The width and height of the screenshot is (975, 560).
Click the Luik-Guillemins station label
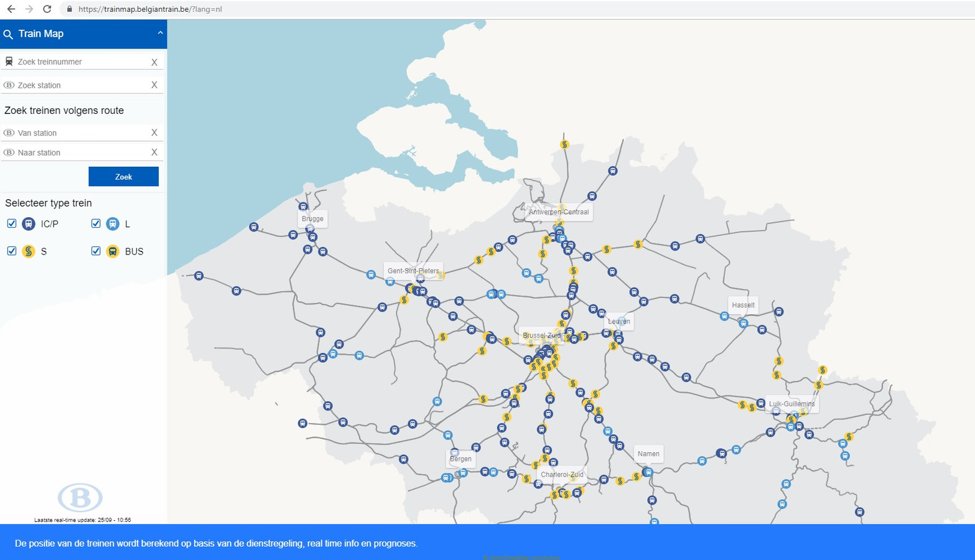(791, 404)
